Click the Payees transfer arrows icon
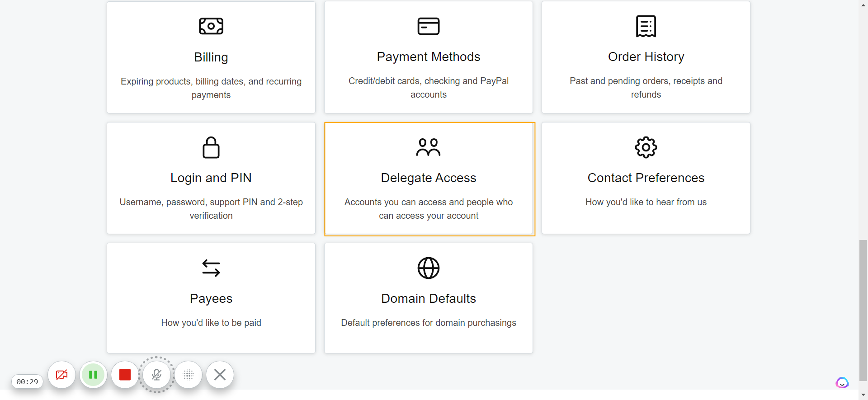Image resolution: width=868 pixels, height=400 pixels. [x=211, y=268]
